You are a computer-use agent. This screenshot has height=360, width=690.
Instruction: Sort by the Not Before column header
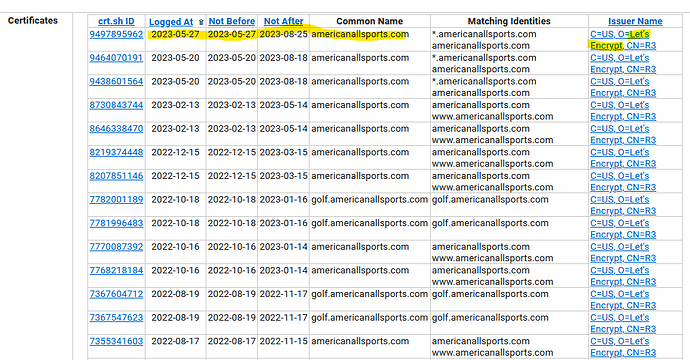coord(231,21)
